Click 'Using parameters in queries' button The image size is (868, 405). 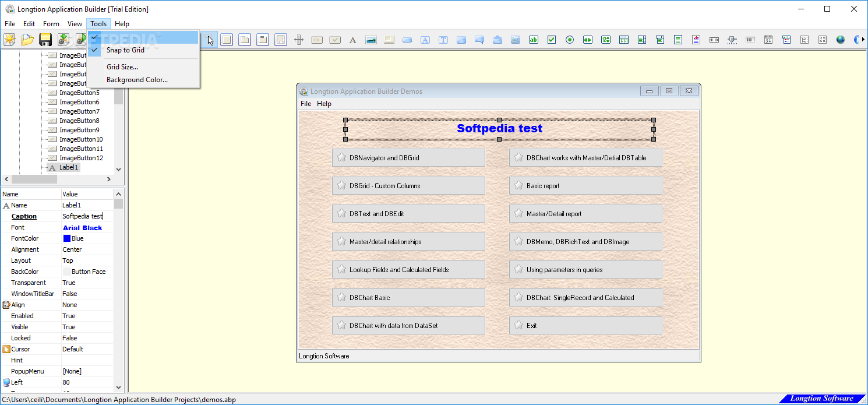(585, 270)
